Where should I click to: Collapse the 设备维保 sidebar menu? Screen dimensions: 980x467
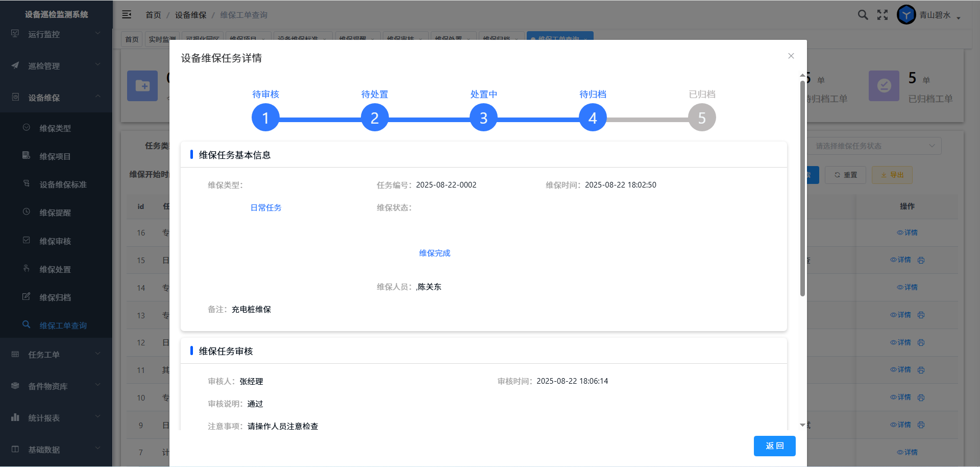pos(56,98)
